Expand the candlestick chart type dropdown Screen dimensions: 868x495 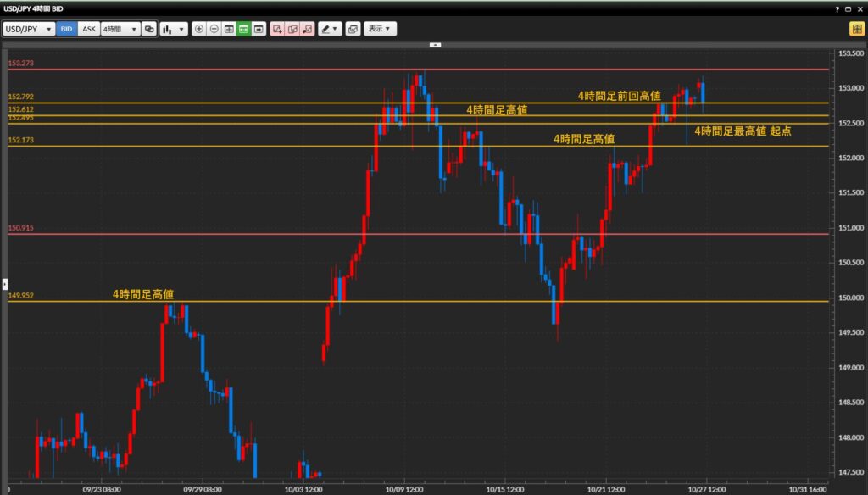(174, 29)
